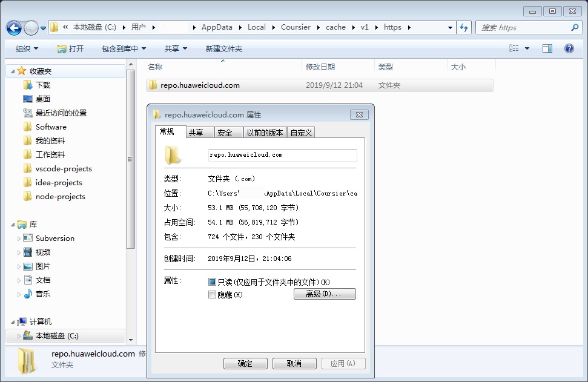Switch to the 自定义 tab
Screen dimensions: 588x382
301,131
